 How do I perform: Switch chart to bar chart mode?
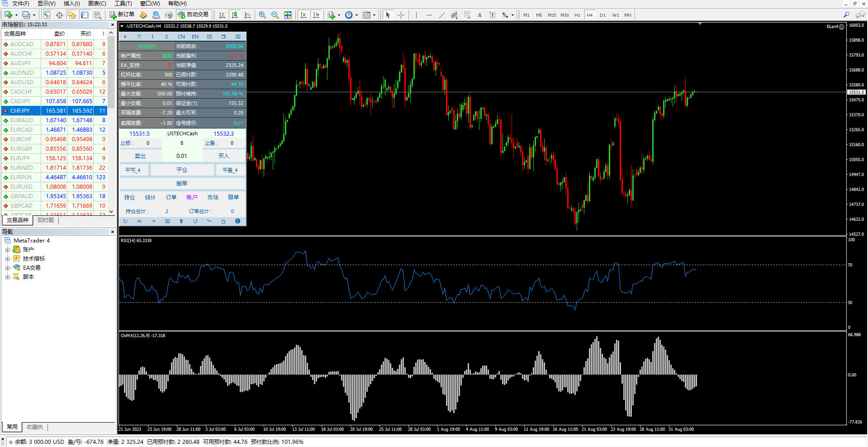[x=222, y=15]
